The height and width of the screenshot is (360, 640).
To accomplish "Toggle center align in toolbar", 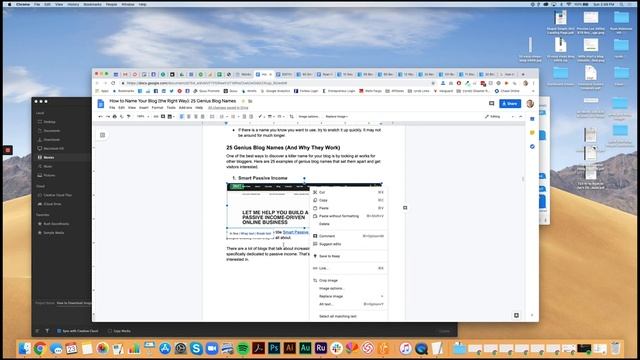I will click(x=189, y=117).
